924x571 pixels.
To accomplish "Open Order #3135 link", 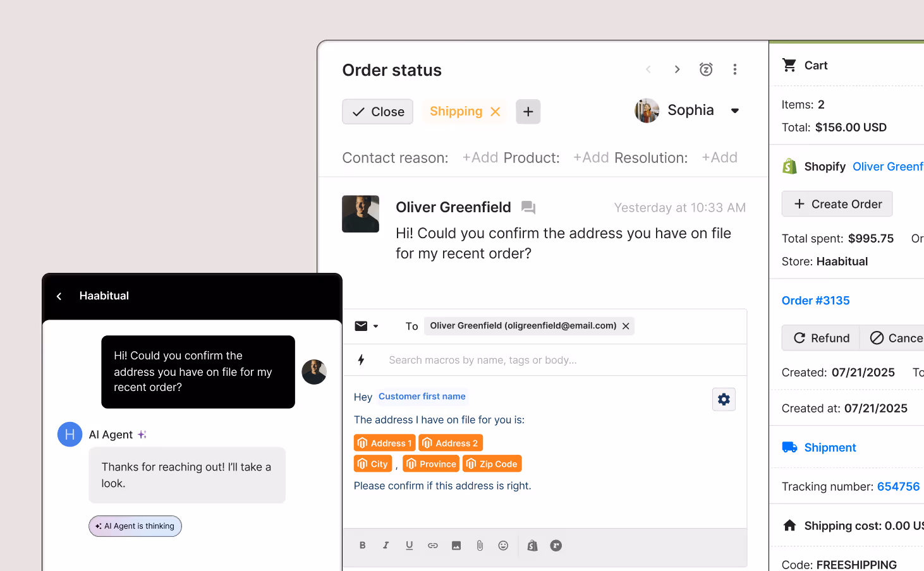I will click(x=816, y=301).
